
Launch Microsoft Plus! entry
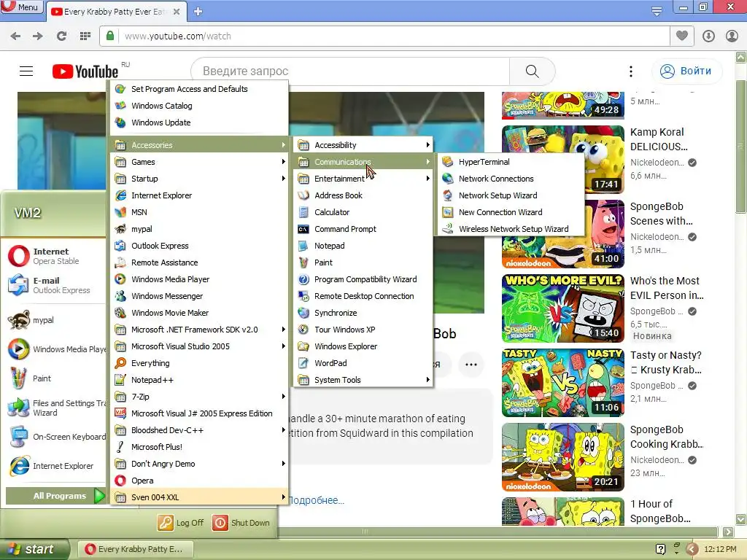coord(199,447)
